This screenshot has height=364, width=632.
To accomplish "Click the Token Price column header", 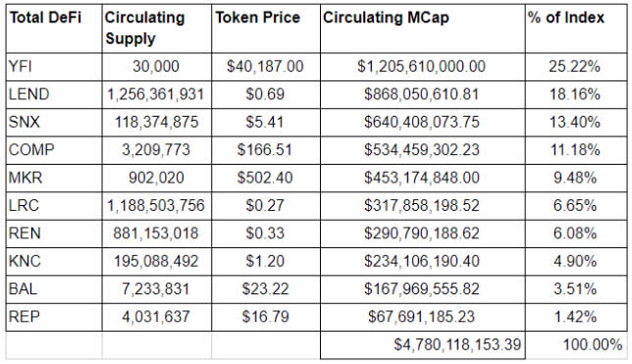I will tap(266, 28).
